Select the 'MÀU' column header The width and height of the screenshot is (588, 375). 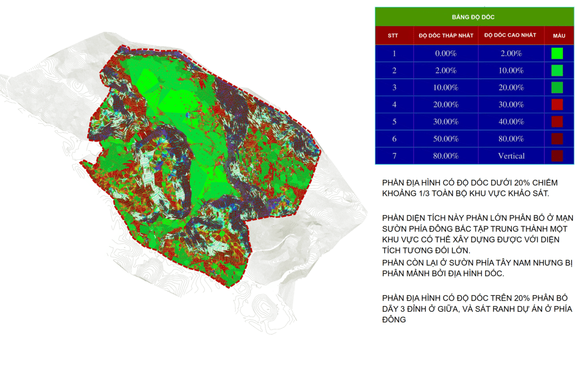click(x=559, y=36)
